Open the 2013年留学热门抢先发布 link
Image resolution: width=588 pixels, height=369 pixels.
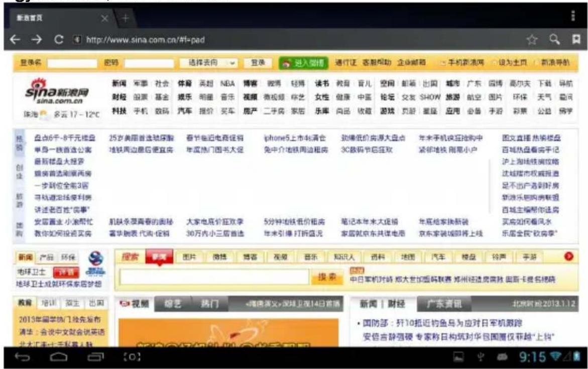(60, 319)
